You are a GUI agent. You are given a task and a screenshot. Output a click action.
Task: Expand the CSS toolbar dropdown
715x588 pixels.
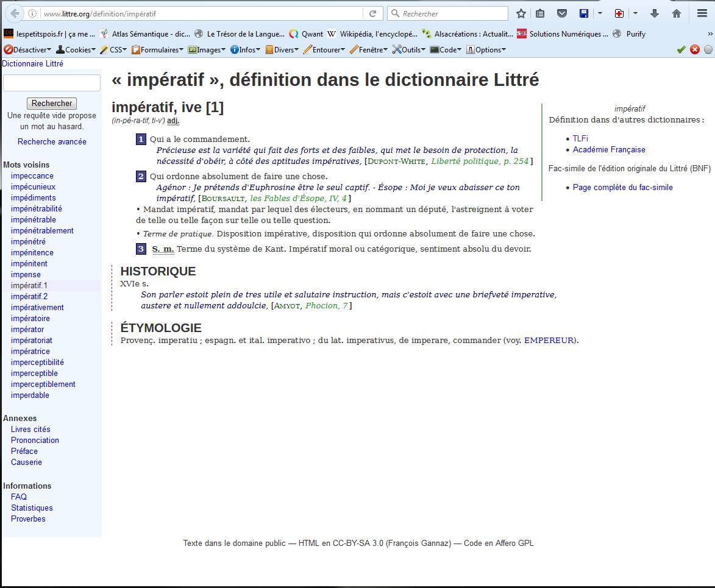114,50
